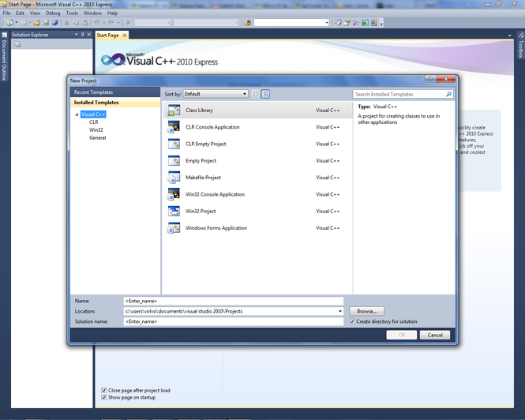Open the Edit menu
The width and height of the screenshot is (525, 420).
coord(20,13)
